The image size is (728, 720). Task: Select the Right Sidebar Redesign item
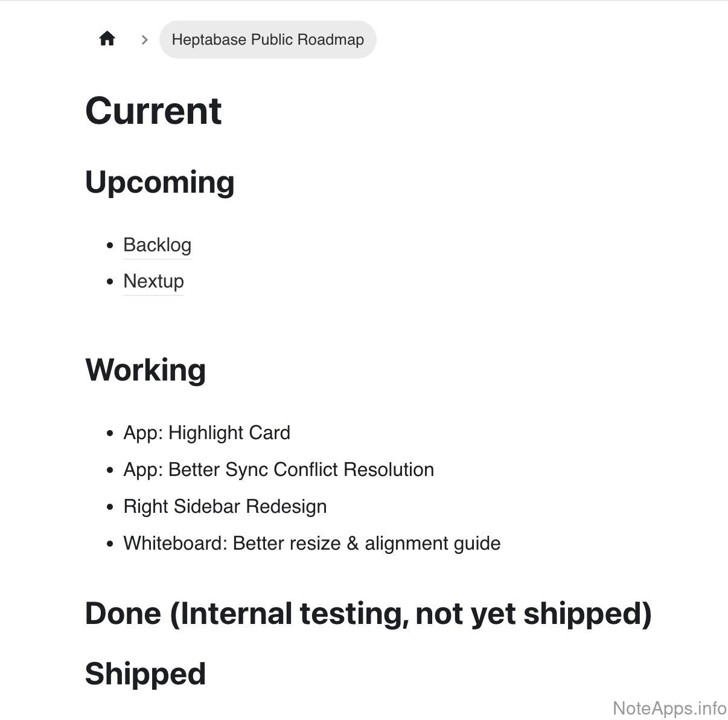225,506
